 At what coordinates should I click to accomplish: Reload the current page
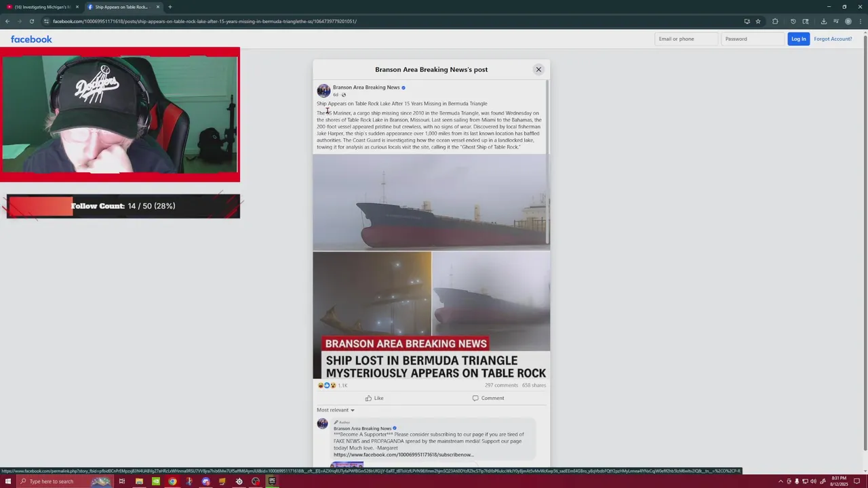click(31, 21)
